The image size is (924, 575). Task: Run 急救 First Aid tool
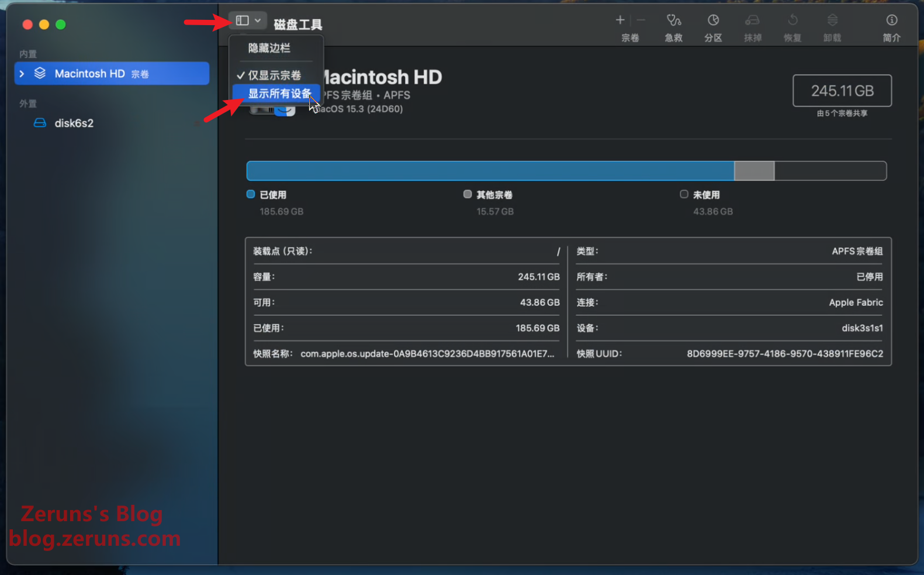[674, 27]
